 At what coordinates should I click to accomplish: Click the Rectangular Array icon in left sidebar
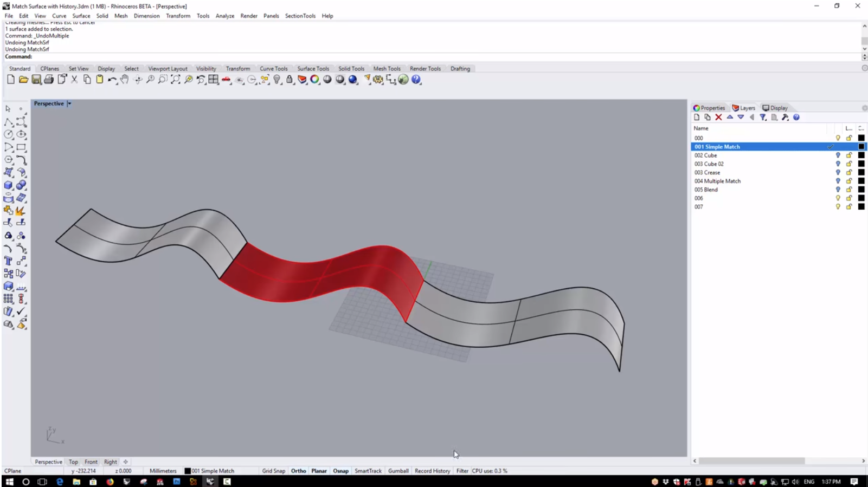(x=9, y=299)
